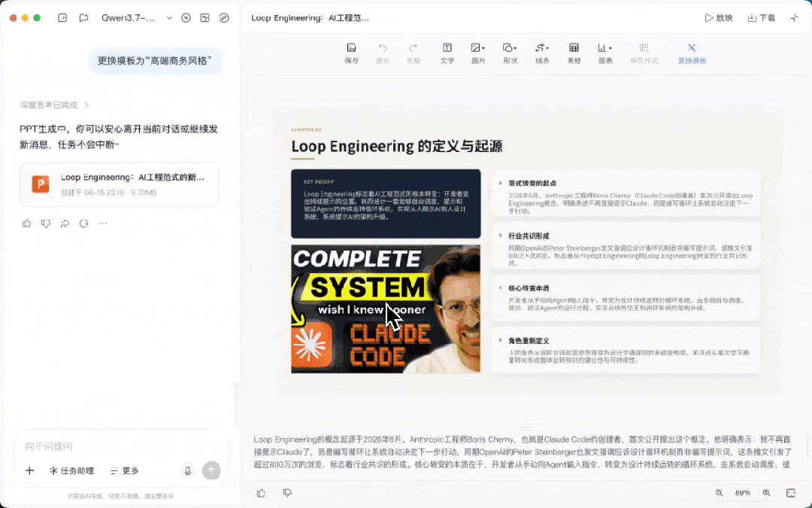
Task: Regenerate the chat response
Action: (84, 224)
